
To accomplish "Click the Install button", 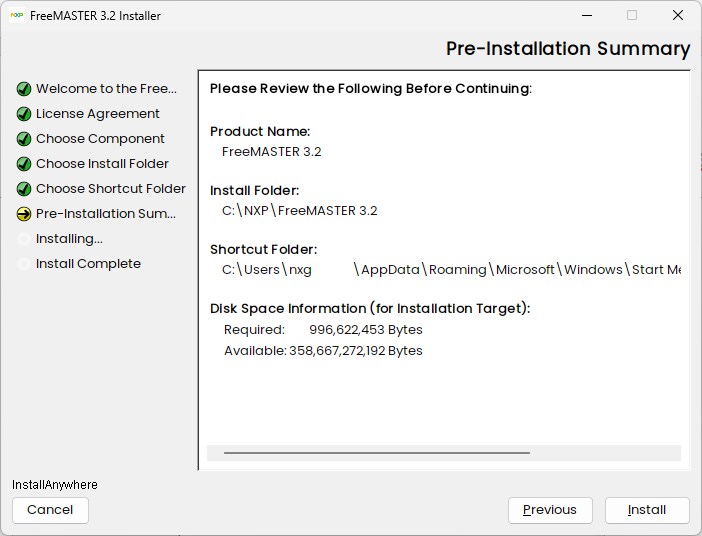I will [x=647, y=510].
